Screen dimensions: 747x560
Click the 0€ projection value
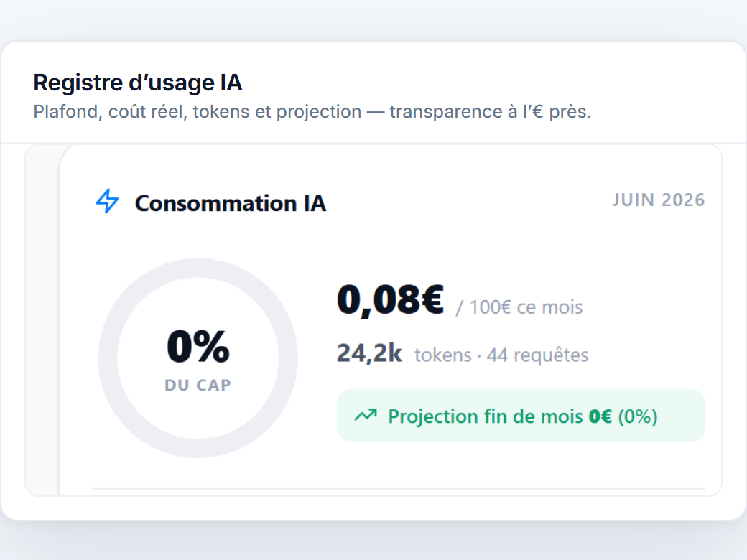click(600, 416)
